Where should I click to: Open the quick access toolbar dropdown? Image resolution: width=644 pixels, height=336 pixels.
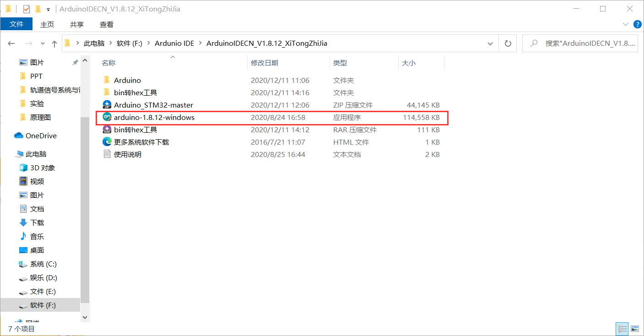(x=48, y=9)
